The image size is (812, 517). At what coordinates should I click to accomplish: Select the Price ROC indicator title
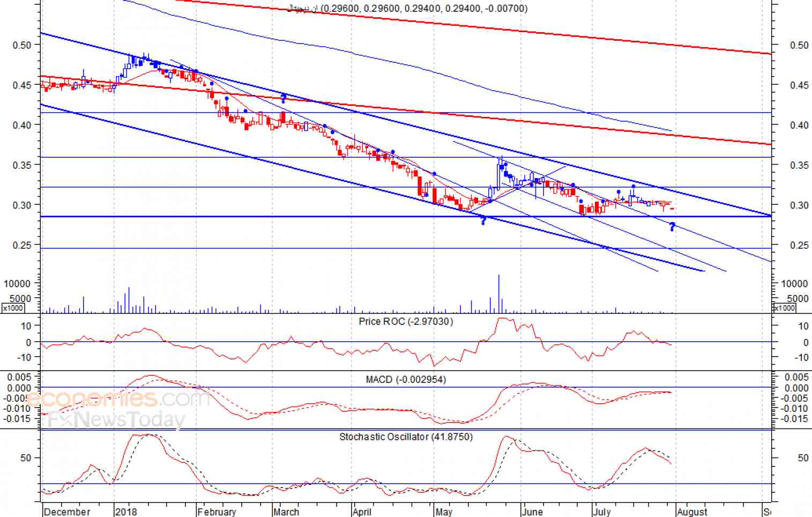click(x=406, y=322)
